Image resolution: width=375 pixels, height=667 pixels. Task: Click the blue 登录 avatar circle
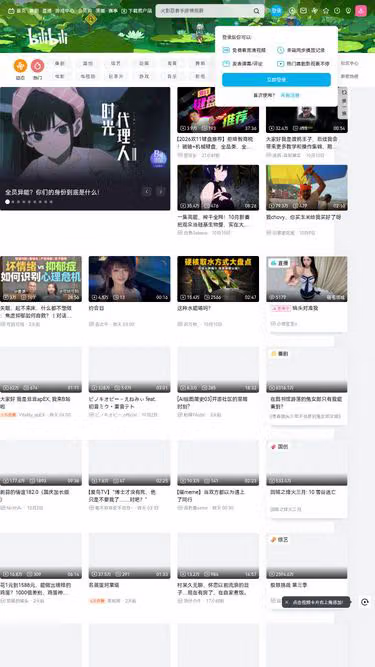pos(277,11)
